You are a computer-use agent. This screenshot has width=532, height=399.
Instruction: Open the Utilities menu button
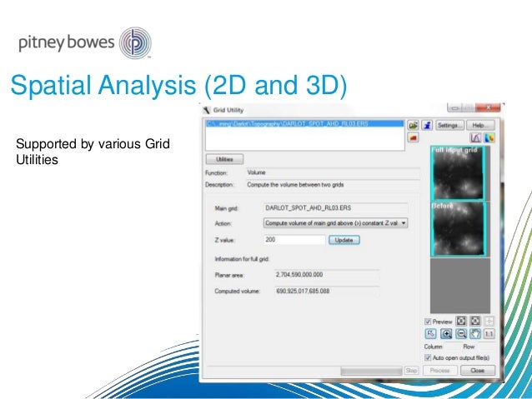pyautogui.click(x=224, y=159)
